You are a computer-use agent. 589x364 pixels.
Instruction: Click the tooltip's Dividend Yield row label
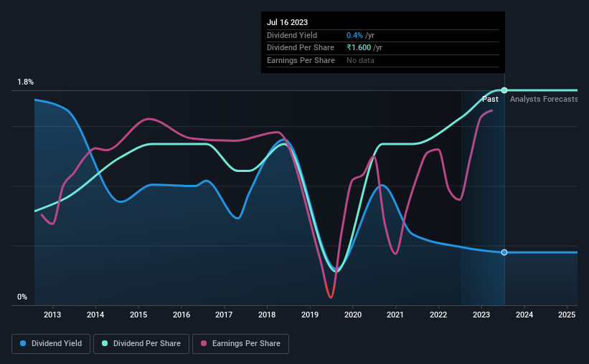point(292,35)
